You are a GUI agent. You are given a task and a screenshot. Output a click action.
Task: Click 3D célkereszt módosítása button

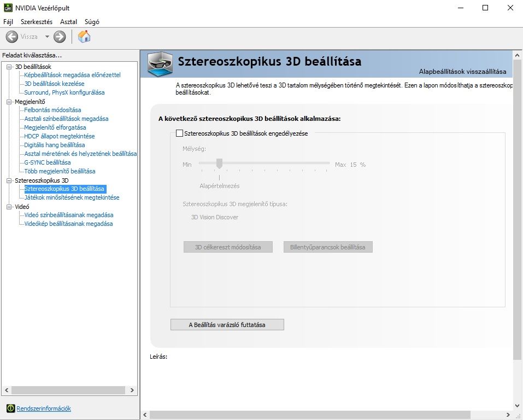pos(228,247)
